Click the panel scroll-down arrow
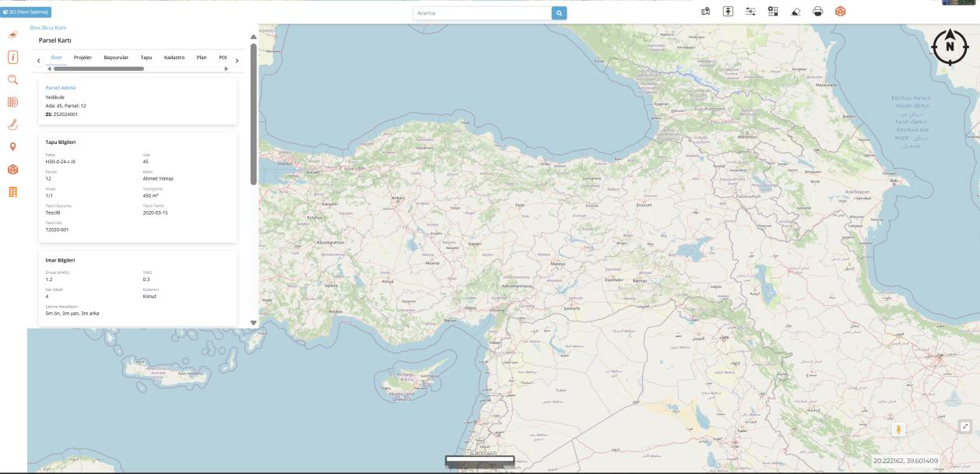Screen dimensions: 980x474 253,322
